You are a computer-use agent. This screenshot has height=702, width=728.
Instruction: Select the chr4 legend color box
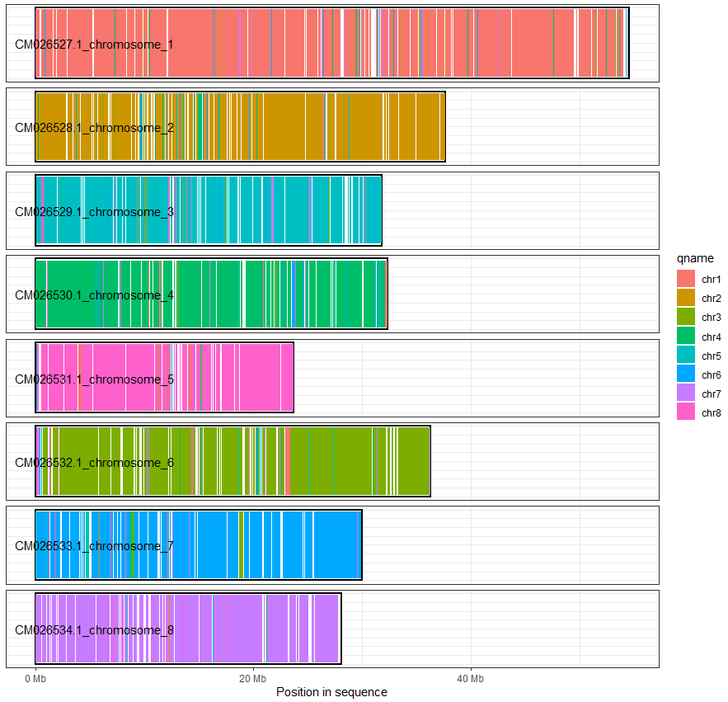(x=686, y=336)
